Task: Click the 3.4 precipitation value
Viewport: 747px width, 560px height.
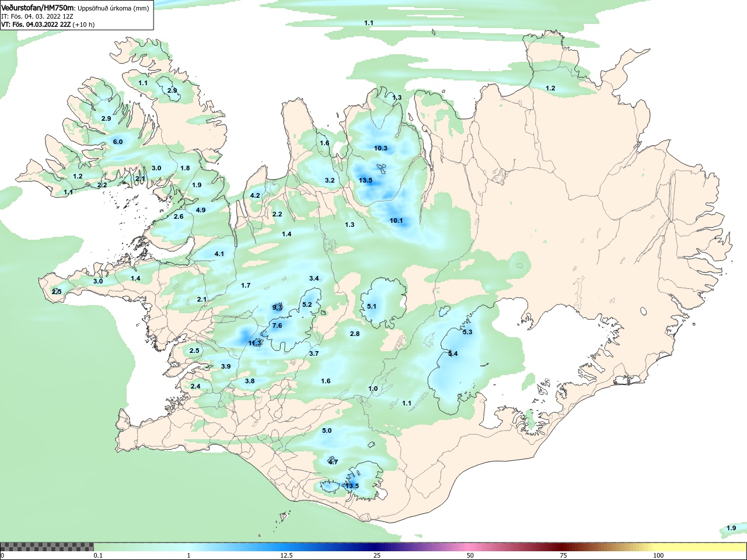Action: point(314,278)
